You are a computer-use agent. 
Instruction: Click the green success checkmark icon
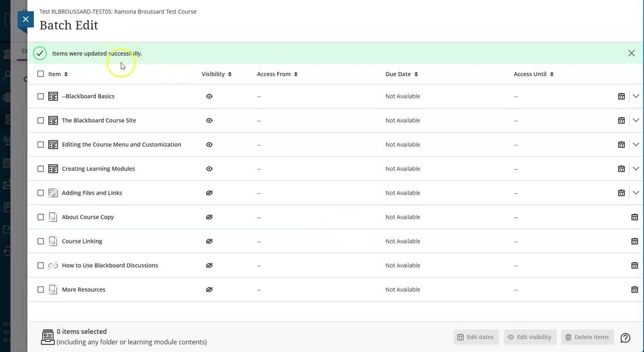click(x=40, y=53)
